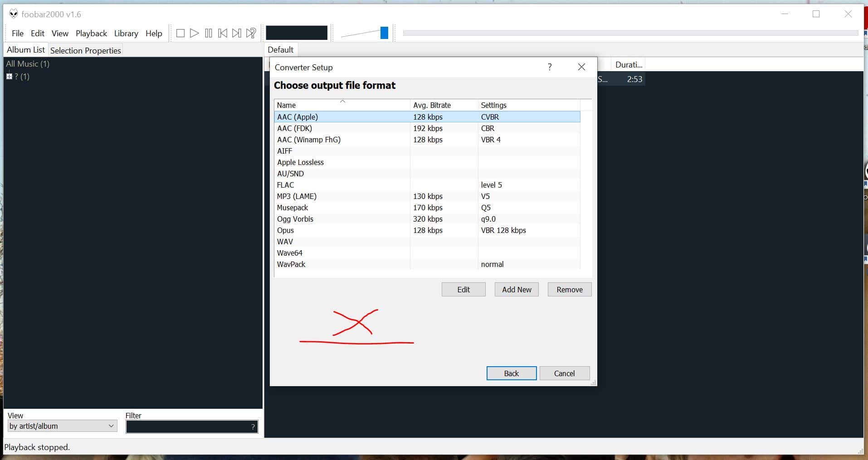Click the Filter help question mark

pyautogui.click(x=253, y=426)
